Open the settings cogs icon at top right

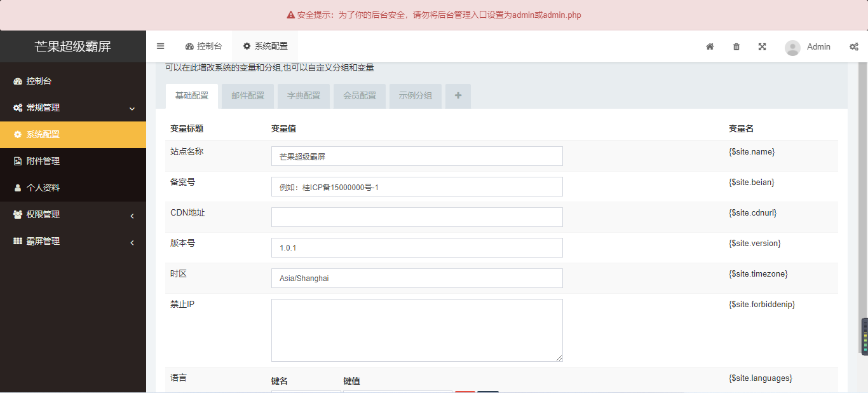click(x=854, y=46)
